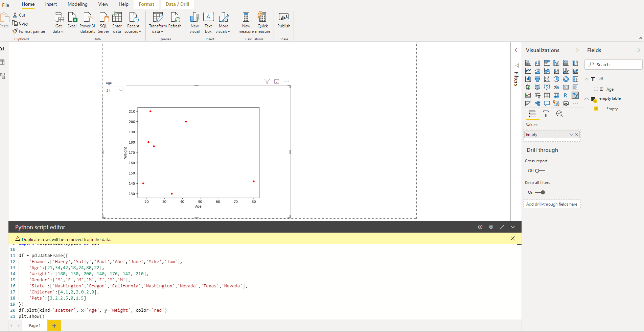Toggle Cross-report drill through on

pos(540,171)
